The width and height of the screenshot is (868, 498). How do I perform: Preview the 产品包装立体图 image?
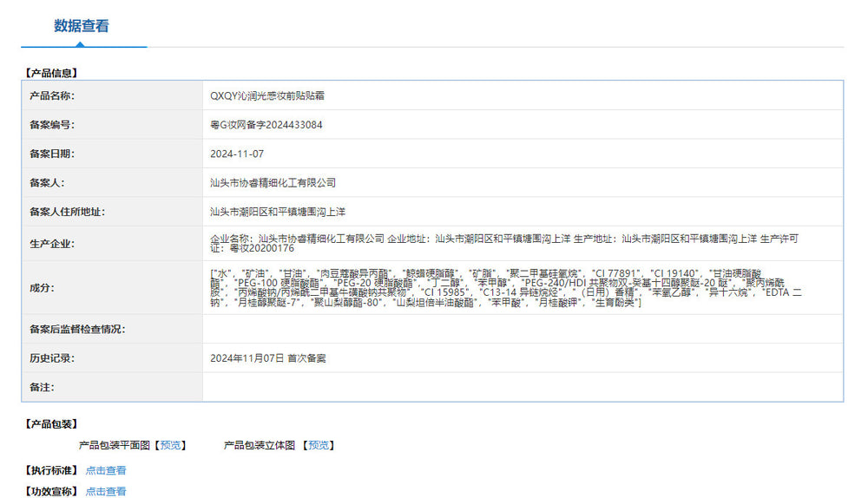click(319, 445)
